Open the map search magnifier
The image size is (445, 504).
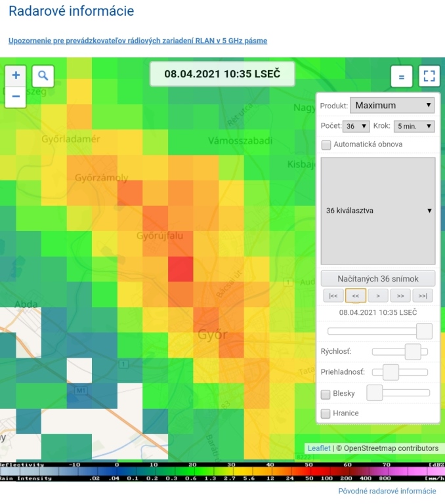coord(43,75)
